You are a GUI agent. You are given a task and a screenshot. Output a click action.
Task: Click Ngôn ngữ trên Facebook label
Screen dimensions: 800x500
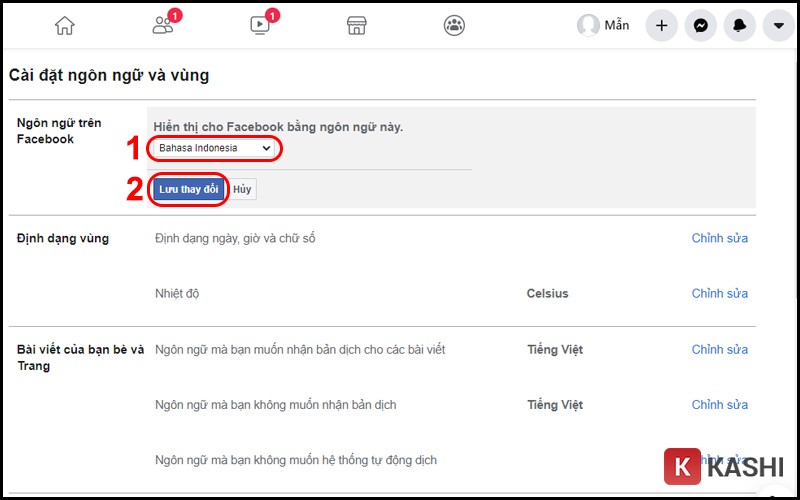point(59,131)
